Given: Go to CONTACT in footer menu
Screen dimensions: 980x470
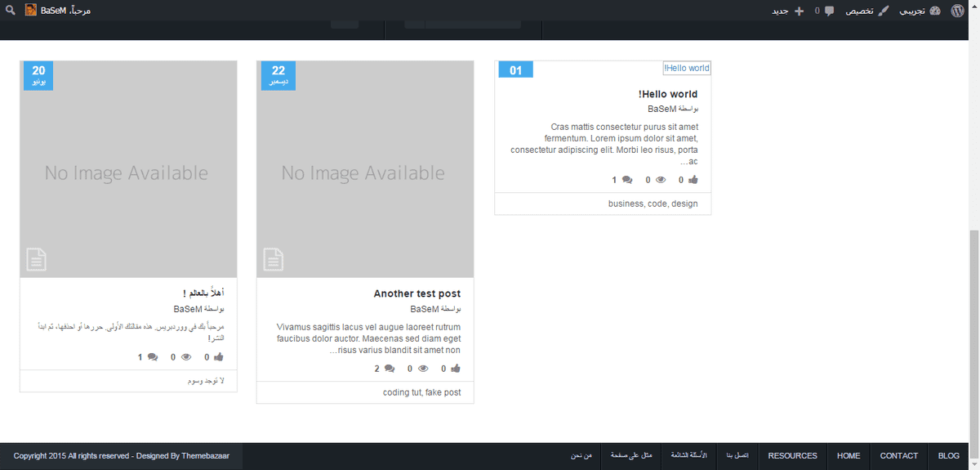Looking at the screenshot, I should tap(898, 455).
